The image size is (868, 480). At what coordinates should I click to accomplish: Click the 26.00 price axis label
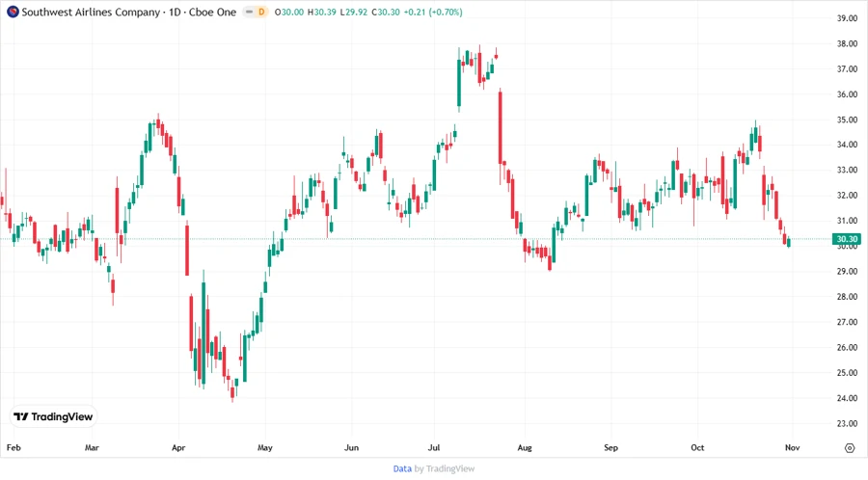coord(847,348)
